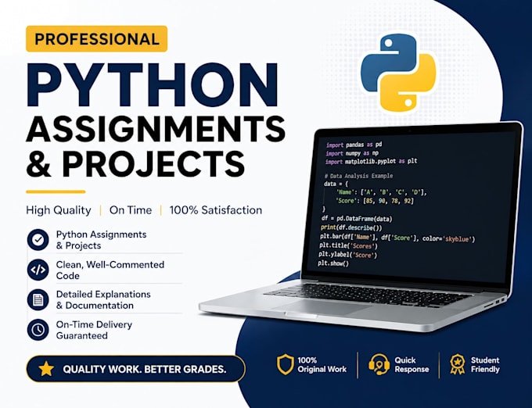The height and width of the screenshot is (408, 532).
Task: Click the plt.show() code line
Action: click(x=333, y=263)
